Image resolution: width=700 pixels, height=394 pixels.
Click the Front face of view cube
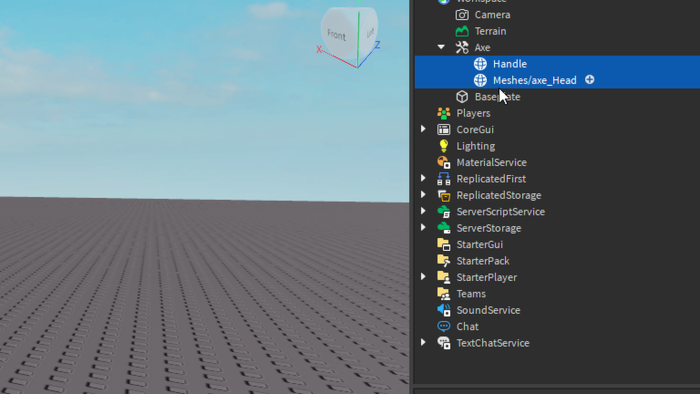338,36
